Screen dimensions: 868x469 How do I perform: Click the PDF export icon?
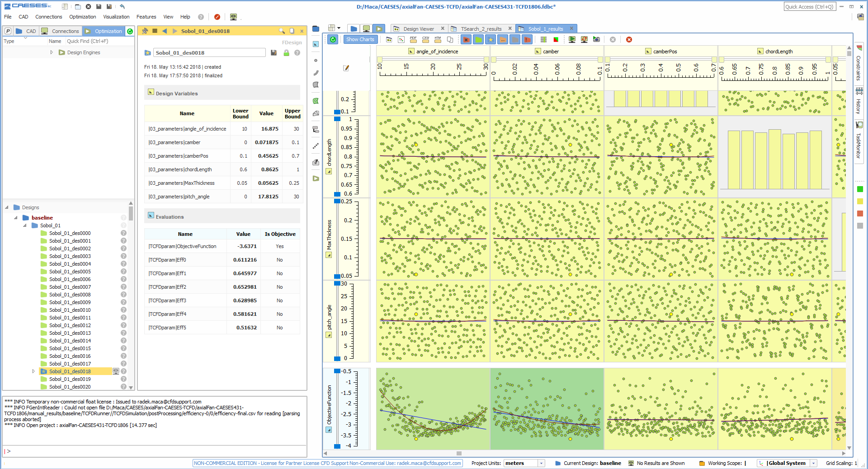[413, 39]
